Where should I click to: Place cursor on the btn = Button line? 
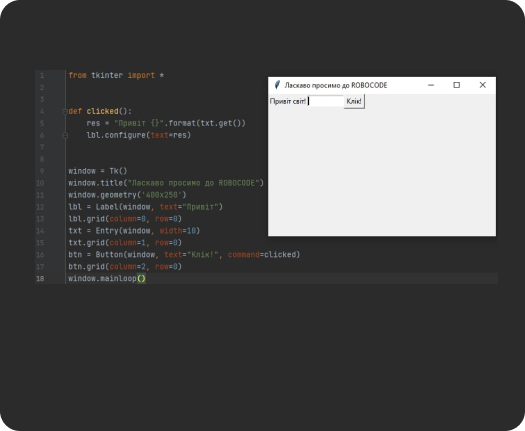[184, 255]
